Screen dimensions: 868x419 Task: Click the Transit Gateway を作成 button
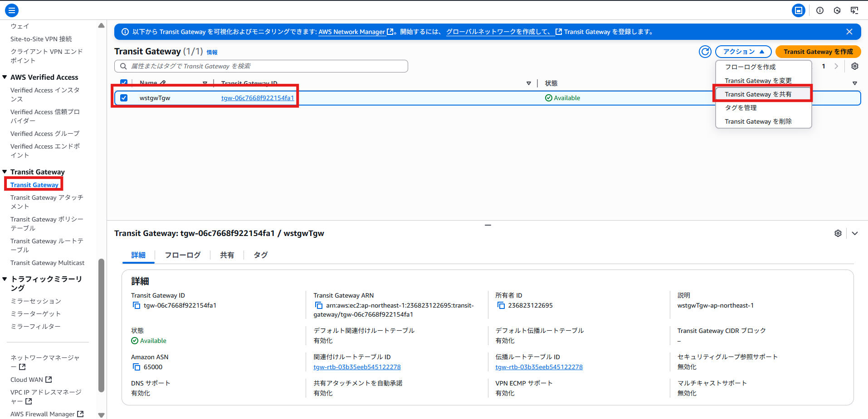pos(818,52)
